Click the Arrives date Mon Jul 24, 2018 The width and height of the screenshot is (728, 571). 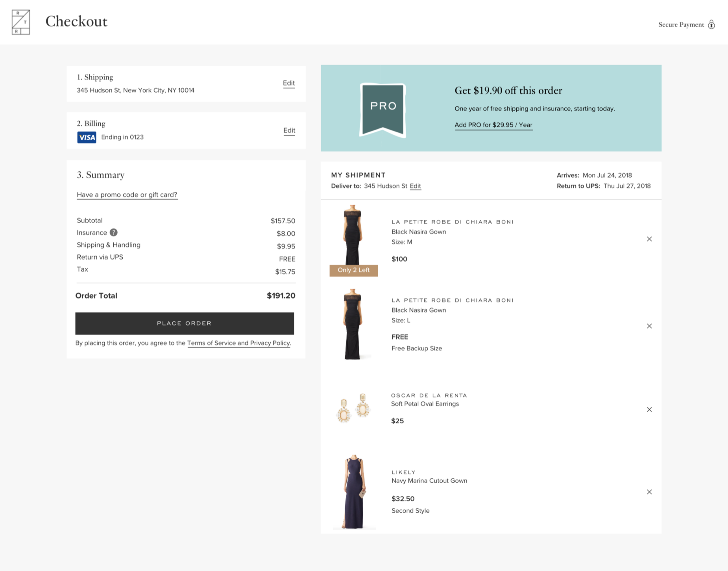click(x=607, y=175)
